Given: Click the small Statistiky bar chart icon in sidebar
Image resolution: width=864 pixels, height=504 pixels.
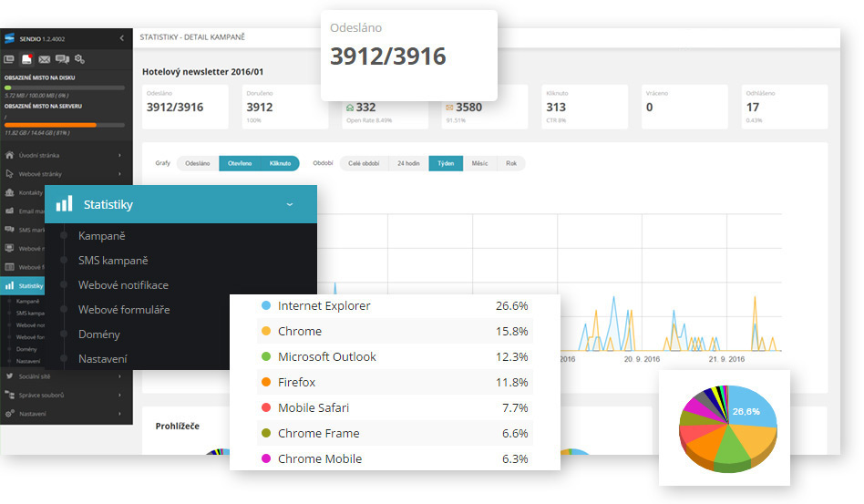Looking at the screenshot, I should click(x=9, y=285).
